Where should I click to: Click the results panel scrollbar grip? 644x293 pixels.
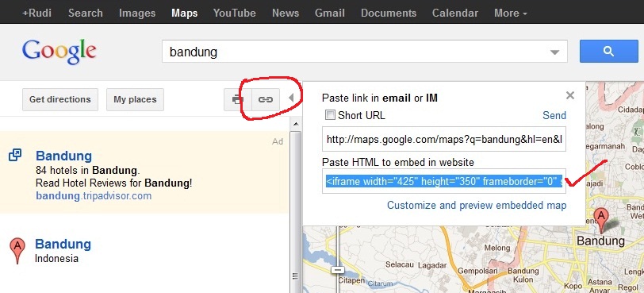coord(295,276)
